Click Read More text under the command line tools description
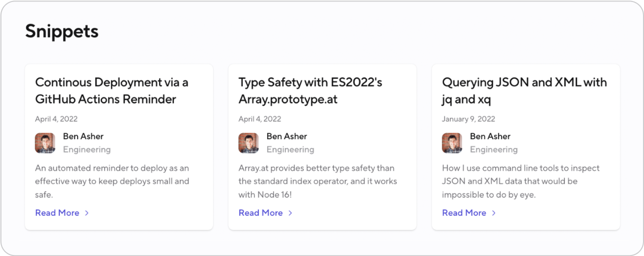This screenshot has height=256, width=644. (464, 213)
